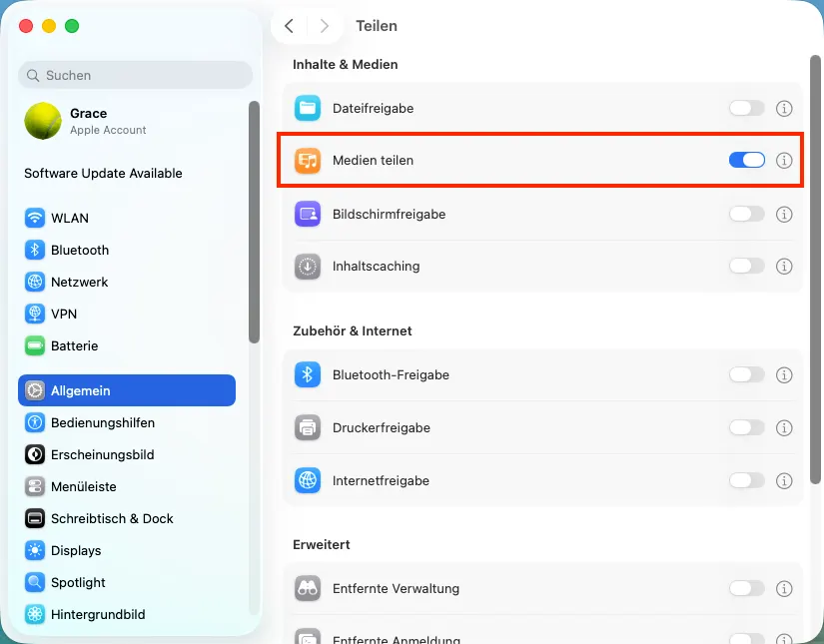The height and width of the screenshot is (644, 824).
Task: Open info for Dateifreigabe
Action: (x=784, y=108)
